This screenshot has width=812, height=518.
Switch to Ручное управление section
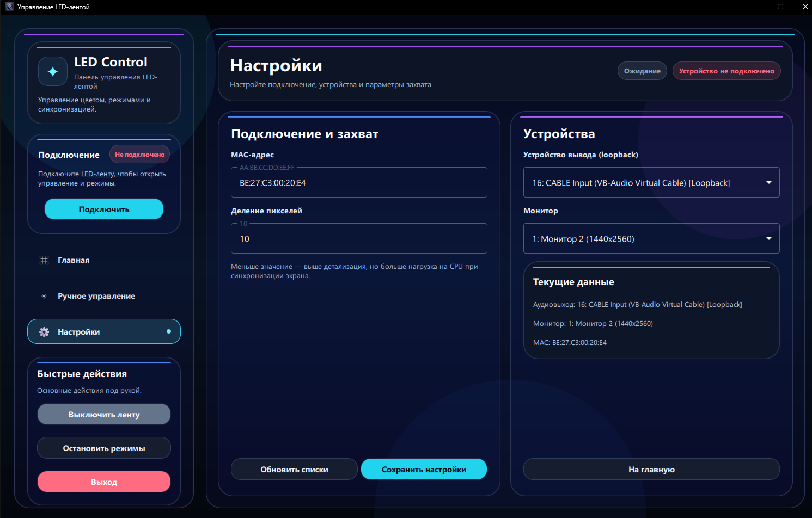point(96,296)
